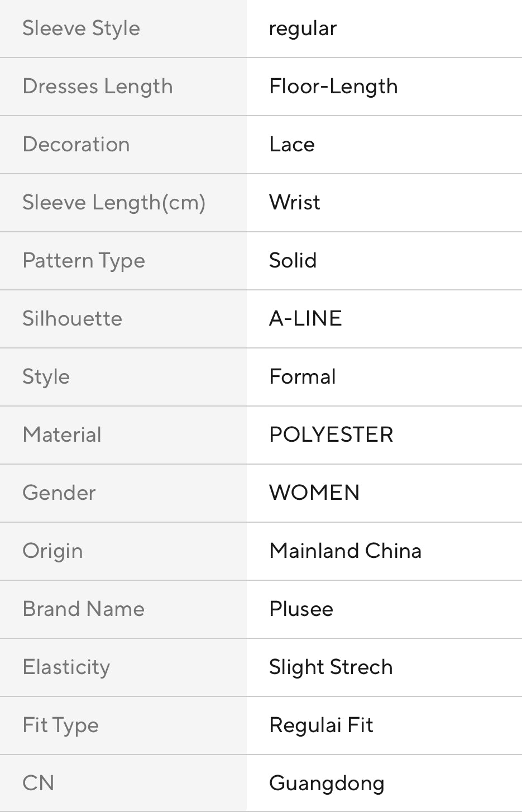Select the "Mainland China" origin value

click(x=345, y=551)
